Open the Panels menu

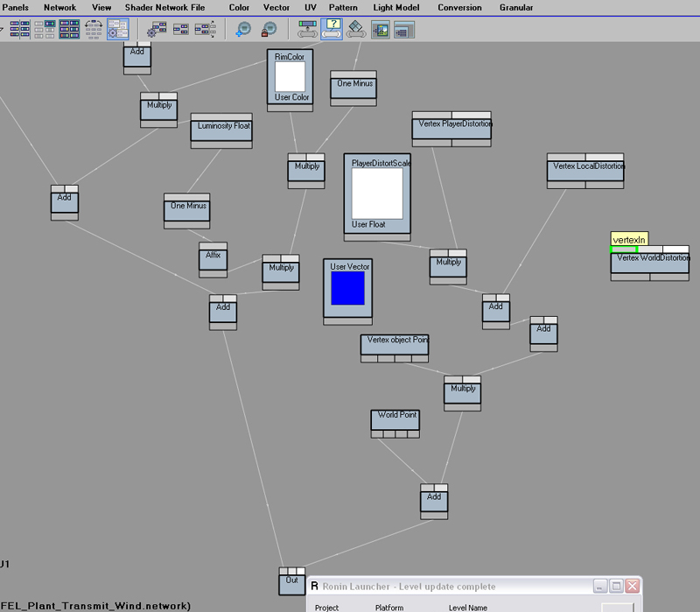[15, 8]
